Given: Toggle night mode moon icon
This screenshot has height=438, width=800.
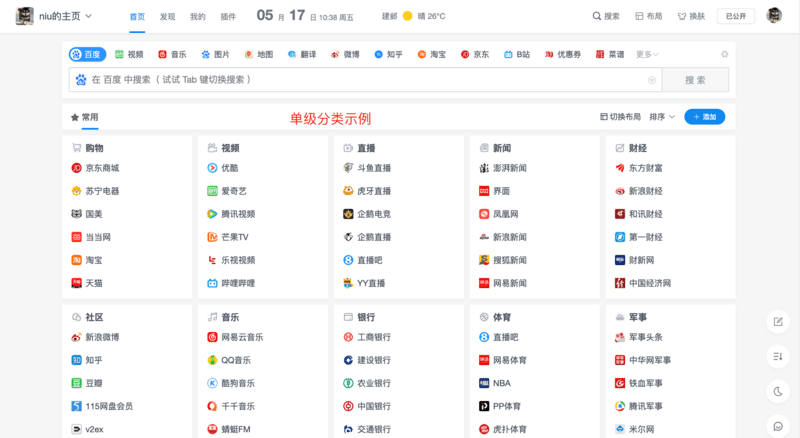Looking at the screenshot, I should pyautogui.click(x=778, y=392).
